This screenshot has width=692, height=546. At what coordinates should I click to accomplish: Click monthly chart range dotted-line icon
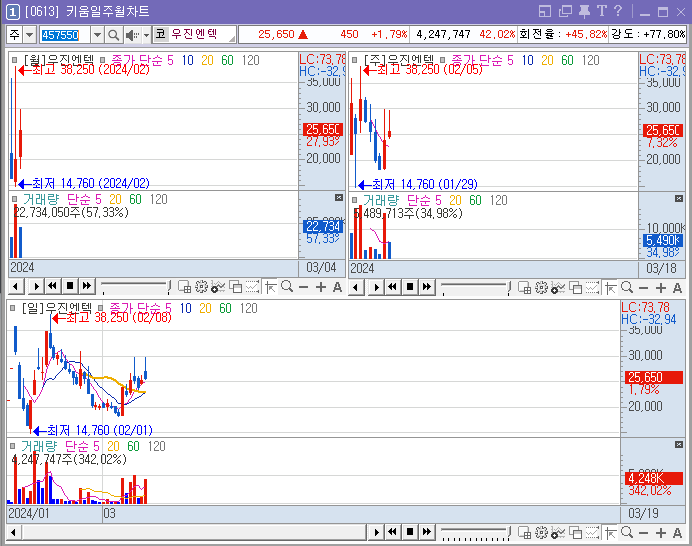tap(252, 287)
